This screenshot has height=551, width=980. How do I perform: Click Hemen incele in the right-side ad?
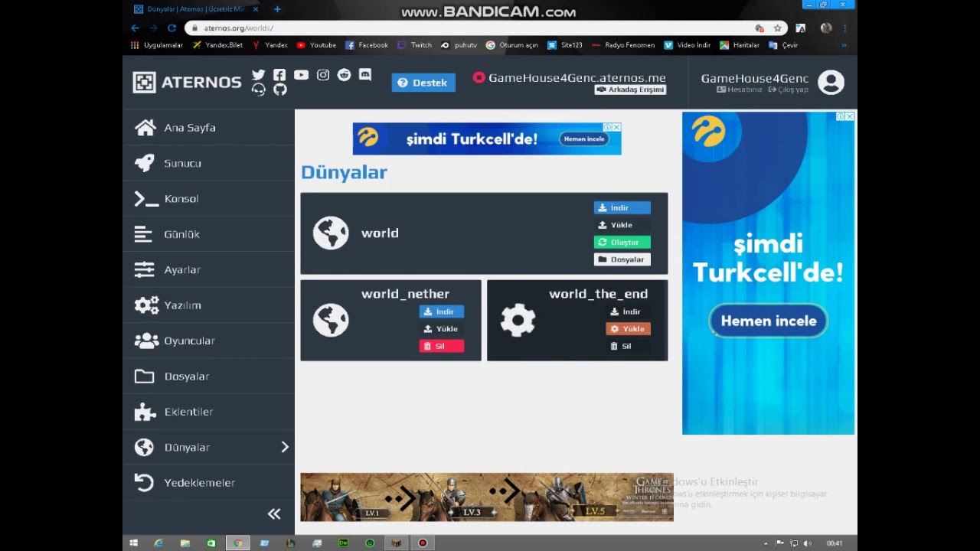click(769, 321)
